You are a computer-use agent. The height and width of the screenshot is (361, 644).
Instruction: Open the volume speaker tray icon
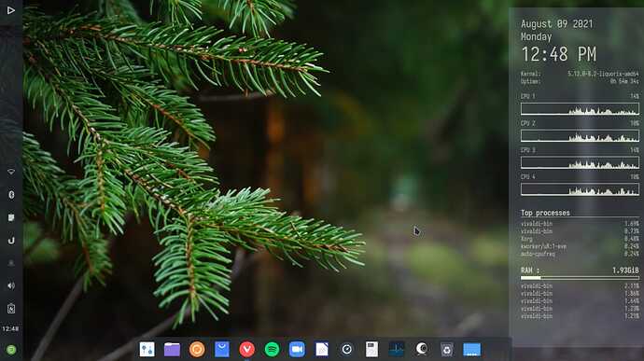tap(11, 285)
